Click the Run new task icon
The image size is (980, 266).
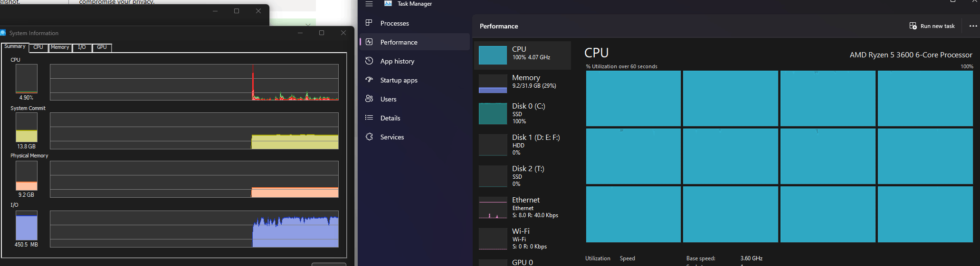click(x=913, y=26)
